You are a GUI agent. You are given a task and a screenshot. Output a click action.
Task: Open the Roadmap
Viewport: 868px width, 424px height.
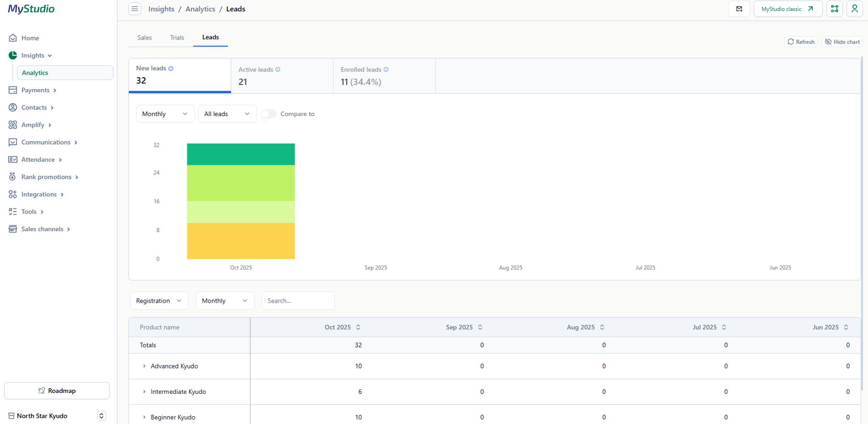[57, 391]
